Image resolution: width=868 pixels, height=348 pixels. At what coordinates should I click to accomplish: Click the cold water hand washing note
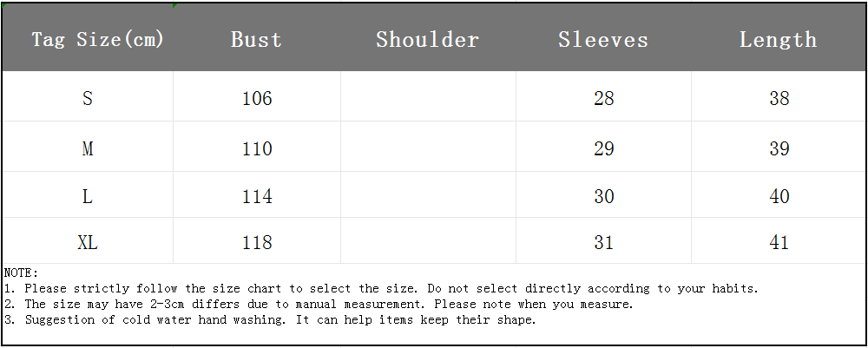[271, 319]
